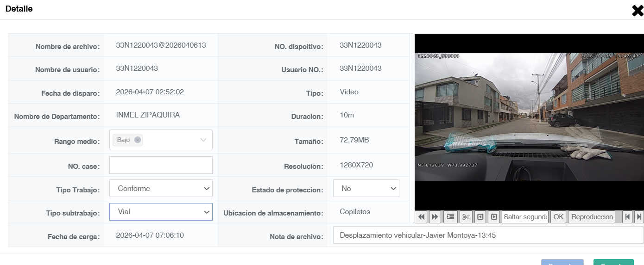Select the Duracion value 10m

(x=347, y=115)
